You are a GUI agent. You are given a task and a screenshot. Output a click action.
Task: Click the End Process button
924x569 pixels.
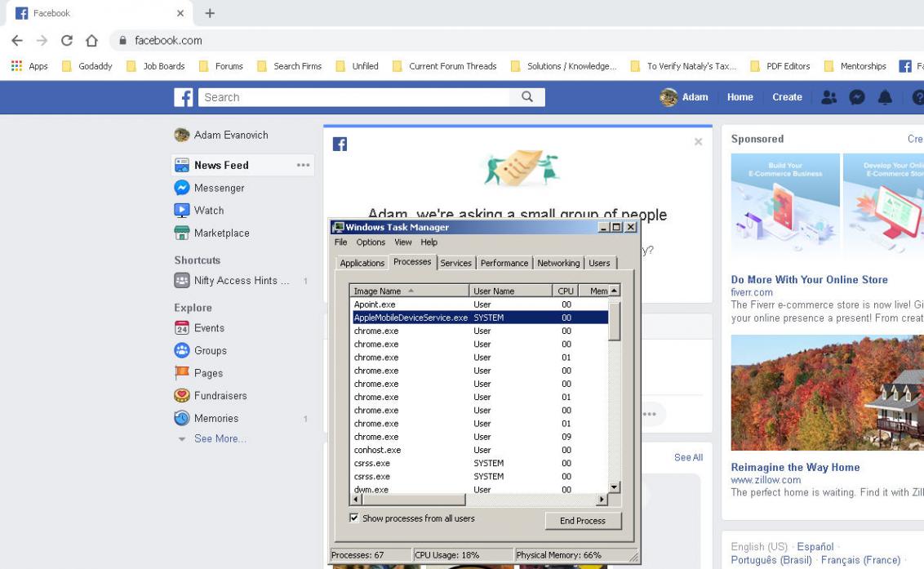point(583,521)
